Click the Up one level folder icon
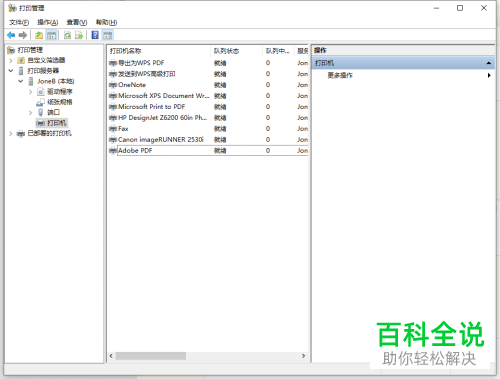The width and height of the screenshot is (500, 379). [x=39, y=35]
